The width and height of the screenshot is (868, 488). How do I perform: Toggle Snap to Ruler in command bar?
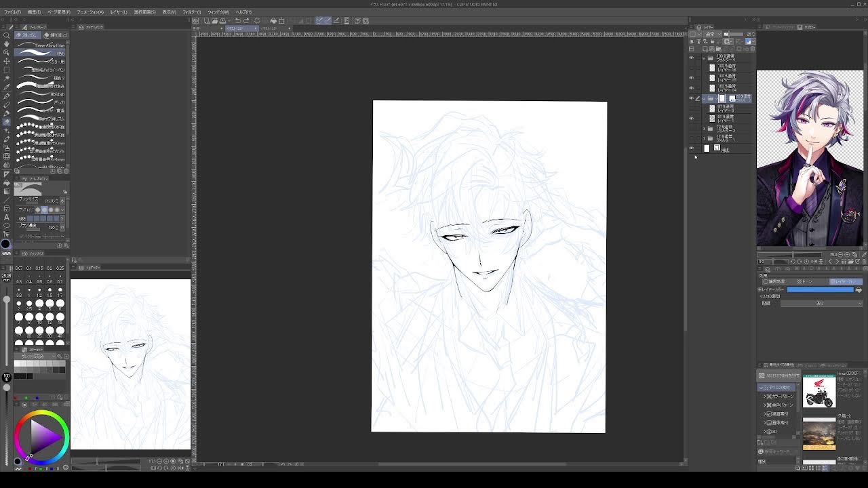319,20
